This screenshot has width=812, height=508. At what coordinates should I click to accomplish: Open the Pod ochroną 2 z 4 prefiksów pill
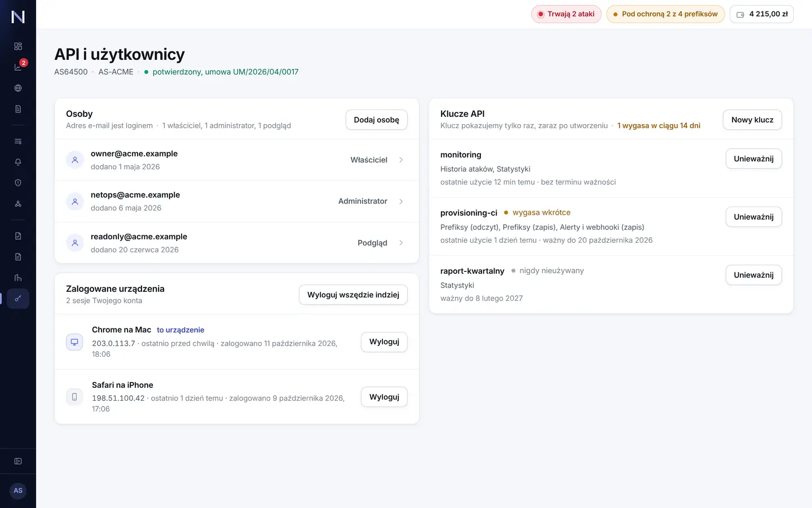pyautogui.click(x=665, y=14)
